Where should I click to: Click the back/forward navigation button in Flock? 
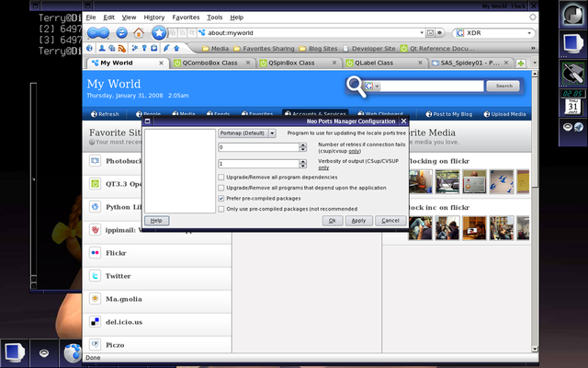[x=98, y=33]
